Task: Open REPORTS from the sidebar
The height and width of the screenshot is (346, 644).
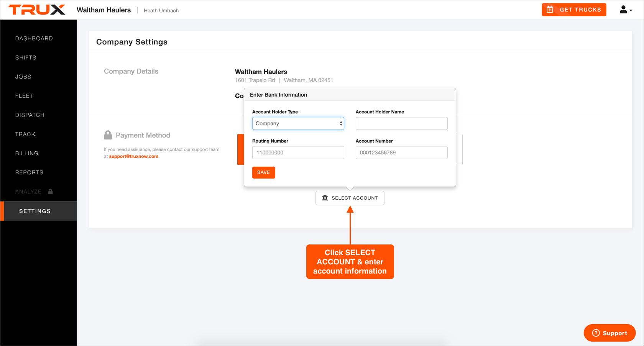Action: click(29, 172)
